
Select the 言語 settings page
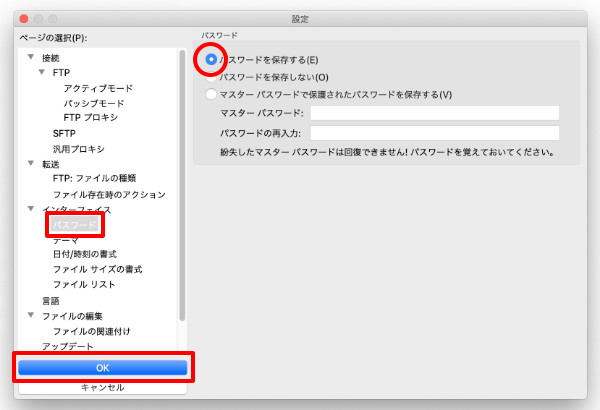click(50, 300)
